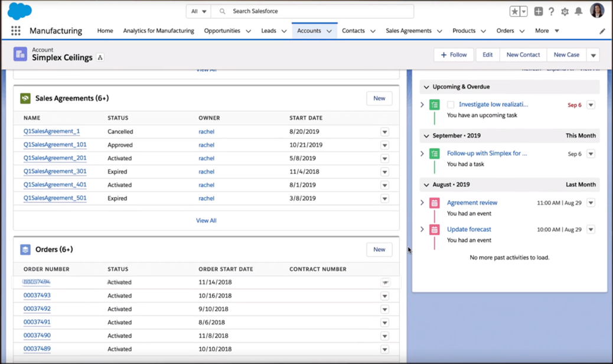Go to the Home tab
This screenshot has width=613, height=364.
[x=105, y=31]
